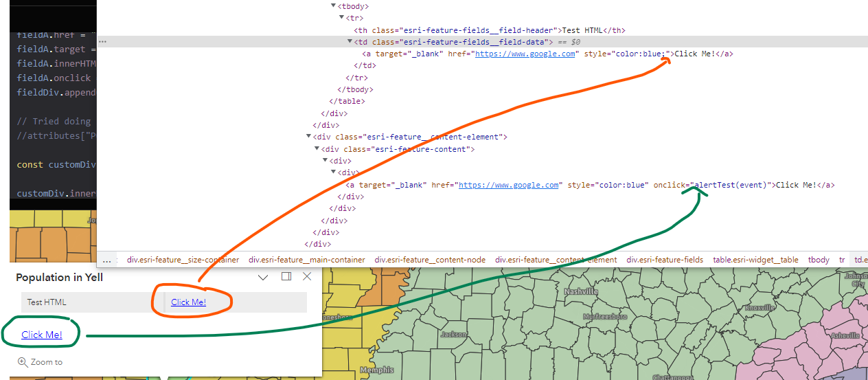Select the tr breadcrumb
The height and width of the screenshot is (380, 868).
pyautogui.click(x=842, y=260)
